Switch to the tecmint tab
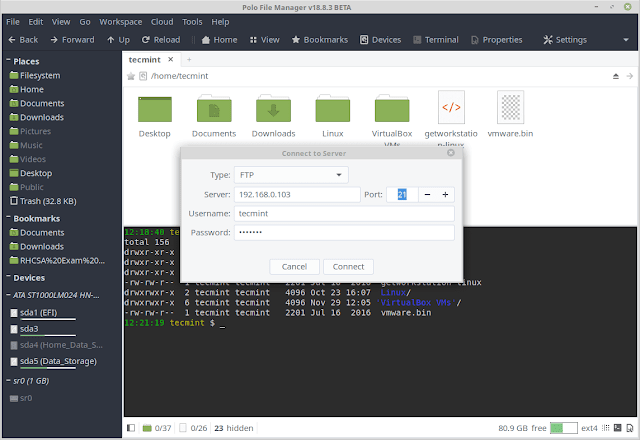 click(x=144, y=60)
